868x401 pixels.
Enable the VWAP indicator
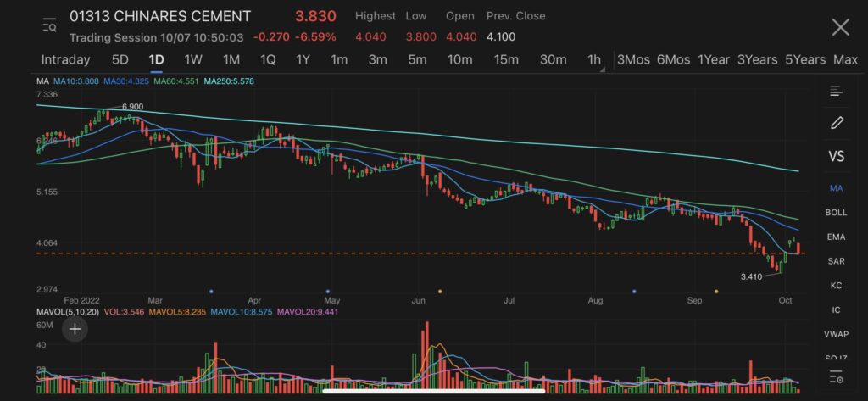(836, 335)
